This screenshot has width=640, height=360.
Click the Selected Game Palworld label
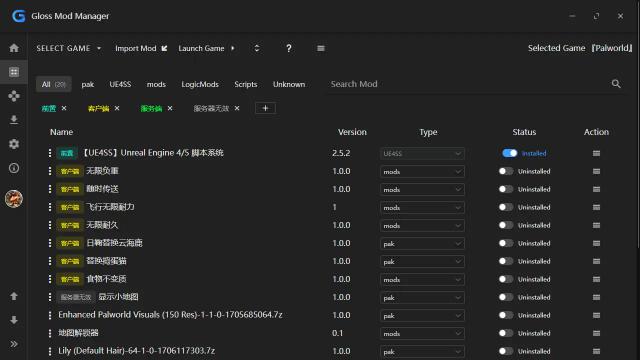click(x=580, y=48)
